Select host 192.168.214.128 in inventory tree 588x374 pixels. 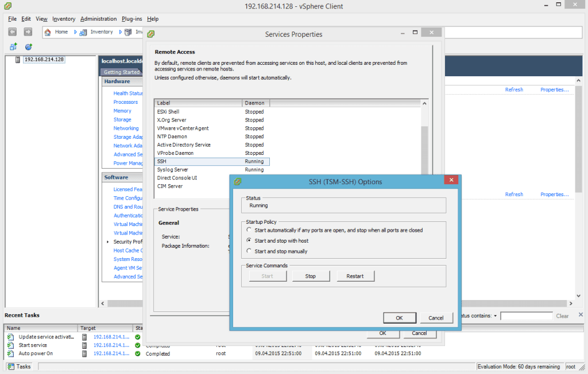(44, 60)
